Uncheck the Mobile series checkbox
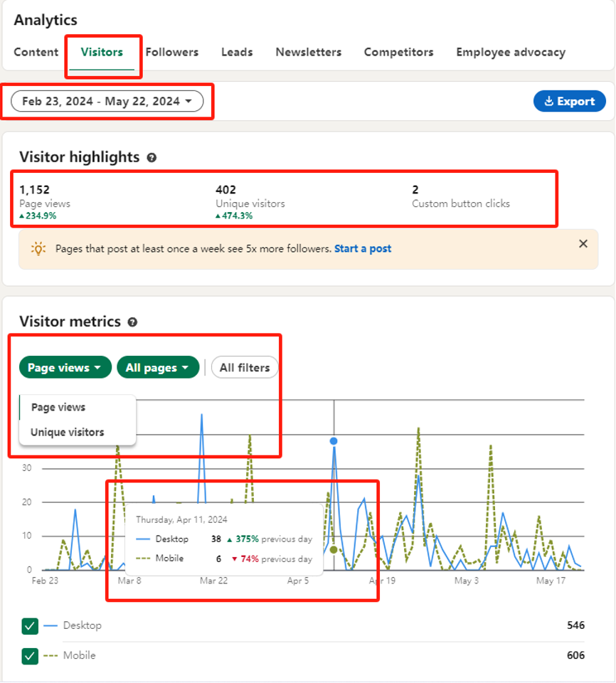Viewport: 616px width, 683px height. 30,656
